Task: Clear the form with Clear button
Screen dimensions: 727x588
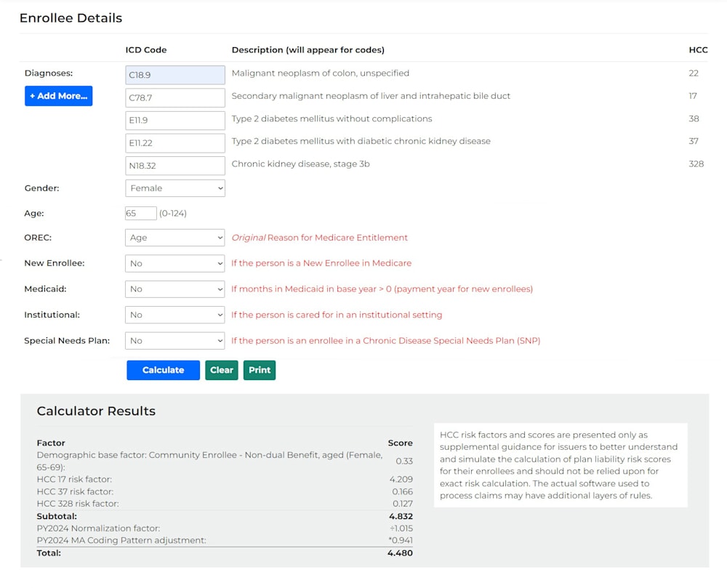Action: click(x=222, y=370)
